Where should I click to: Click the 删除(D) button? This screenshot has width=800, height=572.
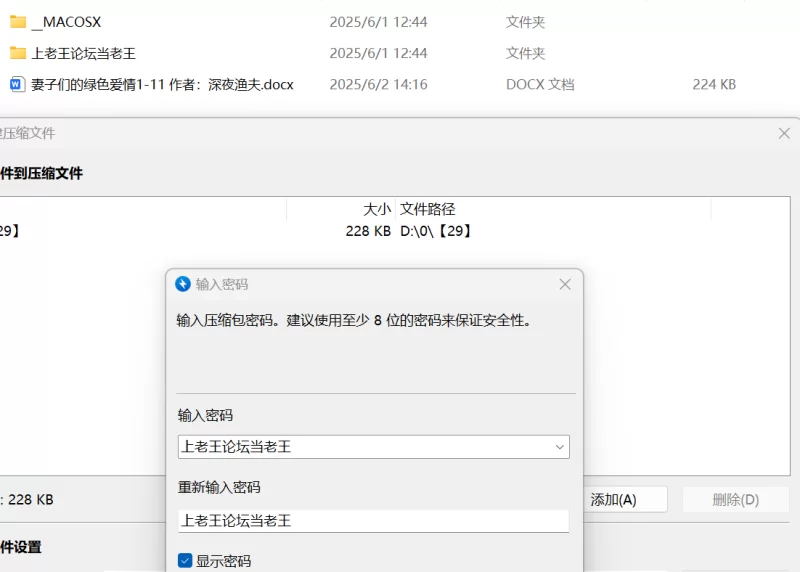coord(736,500)
